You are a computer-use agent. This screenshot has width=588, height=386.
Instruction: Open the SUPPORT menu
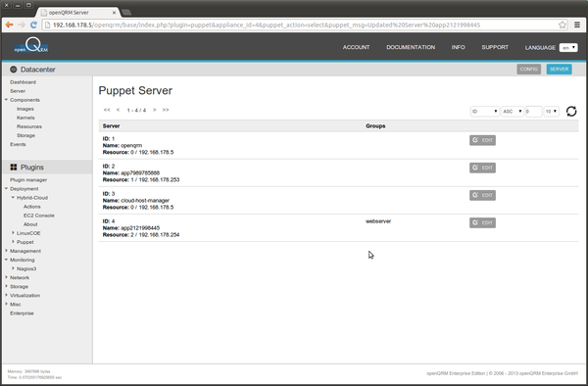tap(495, 47)
